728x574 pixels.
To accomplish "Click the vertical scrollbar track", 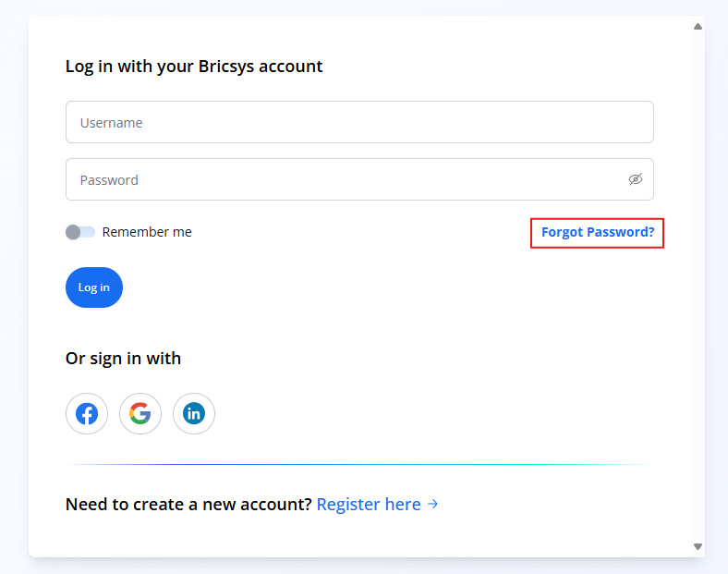I will pyautogui.click(x=698, y=287).
